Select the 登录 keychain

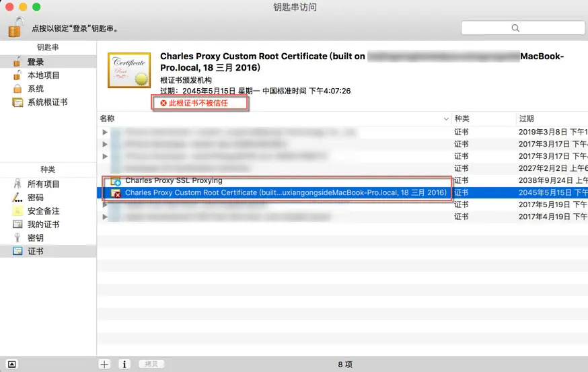click(x=48, y=61)
